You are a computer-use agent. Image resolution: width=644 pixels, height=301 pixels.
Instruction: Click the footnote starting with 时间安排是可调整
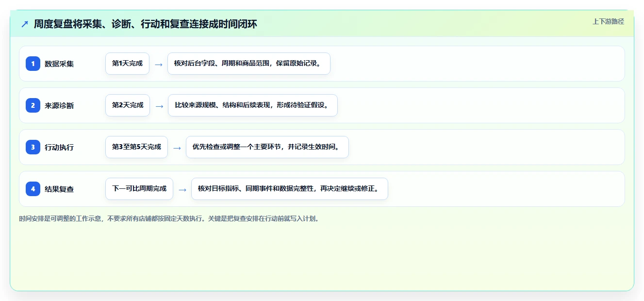click(170, 219)
